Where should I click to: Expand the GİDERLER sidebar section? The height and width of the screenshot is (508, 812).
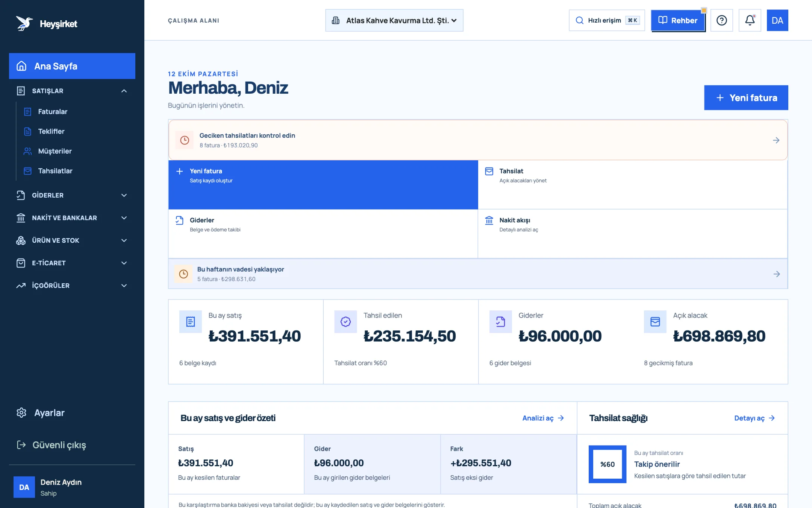click(72, 195)
